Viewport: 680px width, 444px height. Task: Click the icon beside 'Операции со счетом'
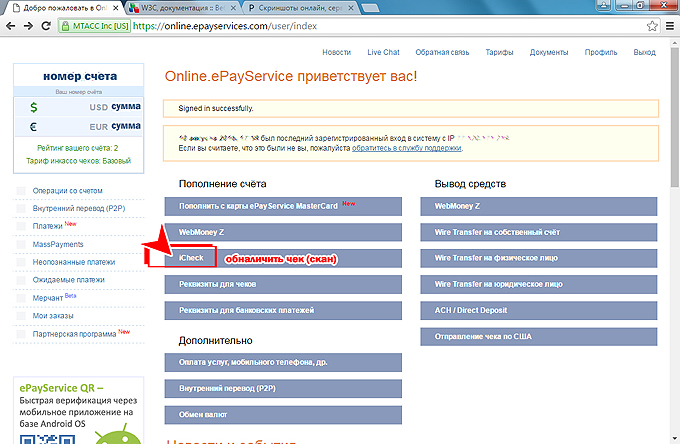pyautogui.click(x=21, y=191)
